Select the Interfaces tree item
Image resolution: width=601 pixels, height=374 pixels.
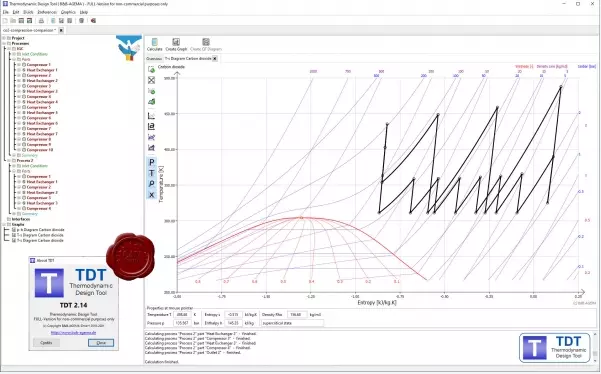(21, 219)
